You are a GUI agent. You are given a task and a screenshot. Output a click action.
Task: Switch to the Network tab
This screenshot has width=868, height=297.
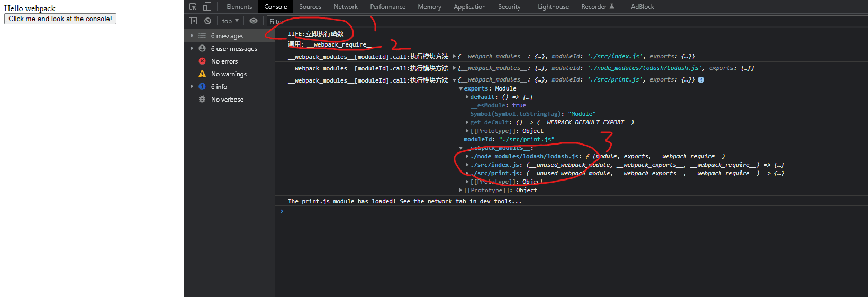click(346, 7)
